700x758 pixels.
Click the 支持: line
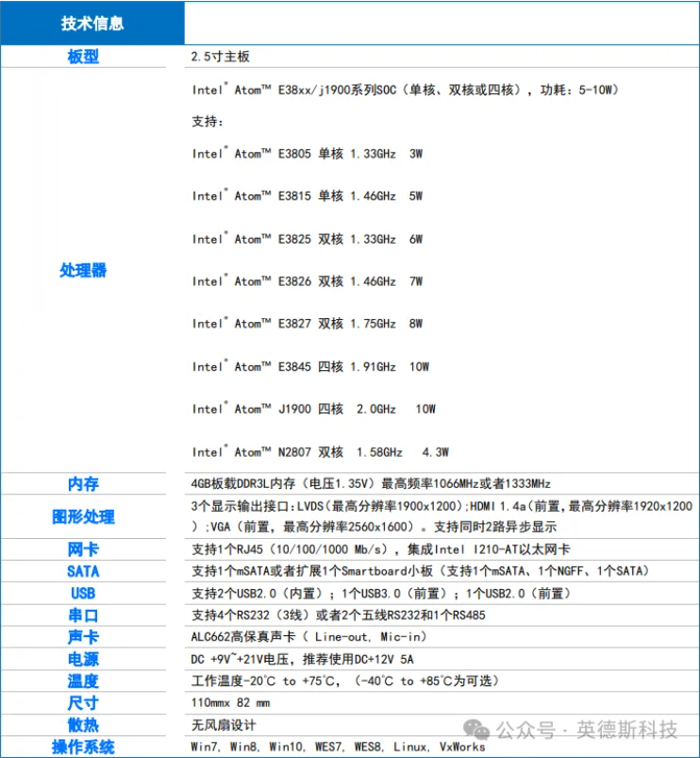[208, 122]
